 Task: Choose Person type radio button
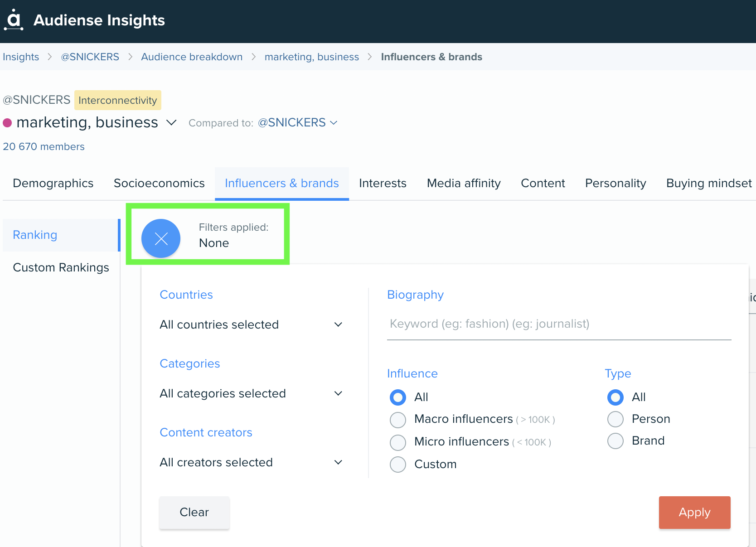coord(615,419)
